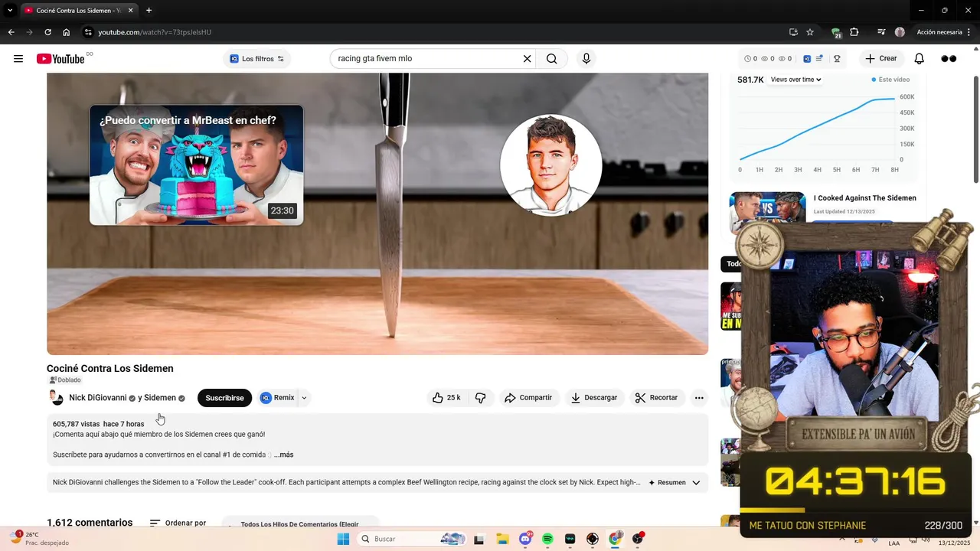The height and width of the screenshot is (551, 980).
Task: Open Chrome profile avatar
Action: click(x=900, y=32)
